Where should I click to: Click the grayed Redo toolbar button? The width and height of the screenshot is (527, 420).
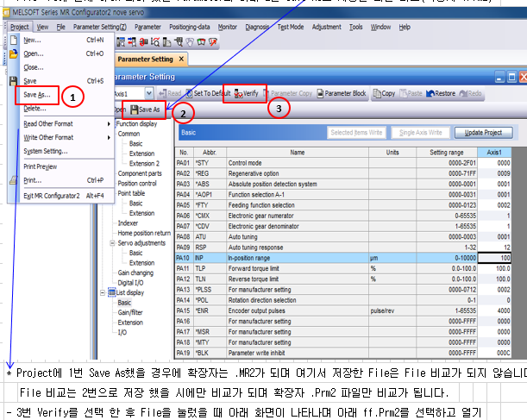(471, 93)
